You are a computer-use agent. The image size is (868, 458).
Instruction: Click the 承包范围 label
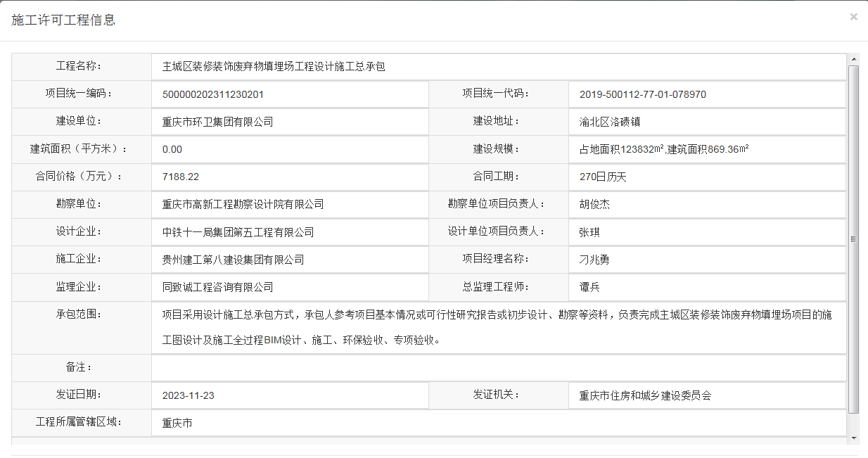coord(79,314)
